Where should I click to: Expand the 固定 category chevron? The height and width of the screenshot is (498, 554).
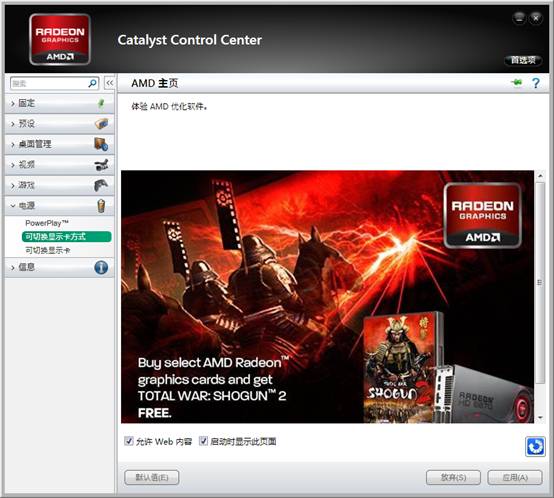pos(13,103)
